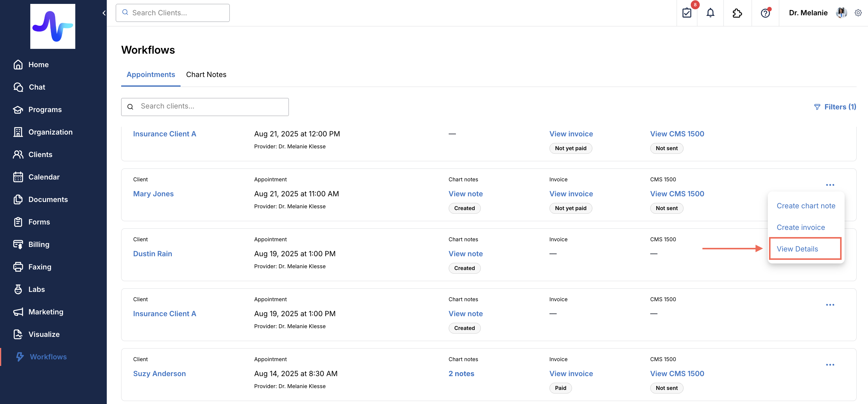Screen dimensions: 868x404
Task: Toggle three-dot menu on Mary Jones row
Action: 830,185
